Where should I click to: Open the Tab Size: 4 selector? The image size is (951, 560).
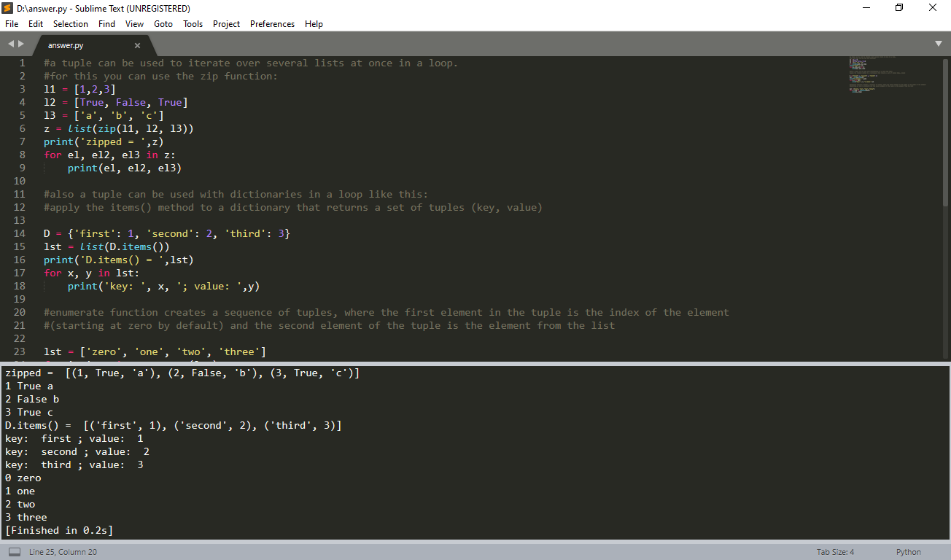pyautogui.click(x=835, y=552)
